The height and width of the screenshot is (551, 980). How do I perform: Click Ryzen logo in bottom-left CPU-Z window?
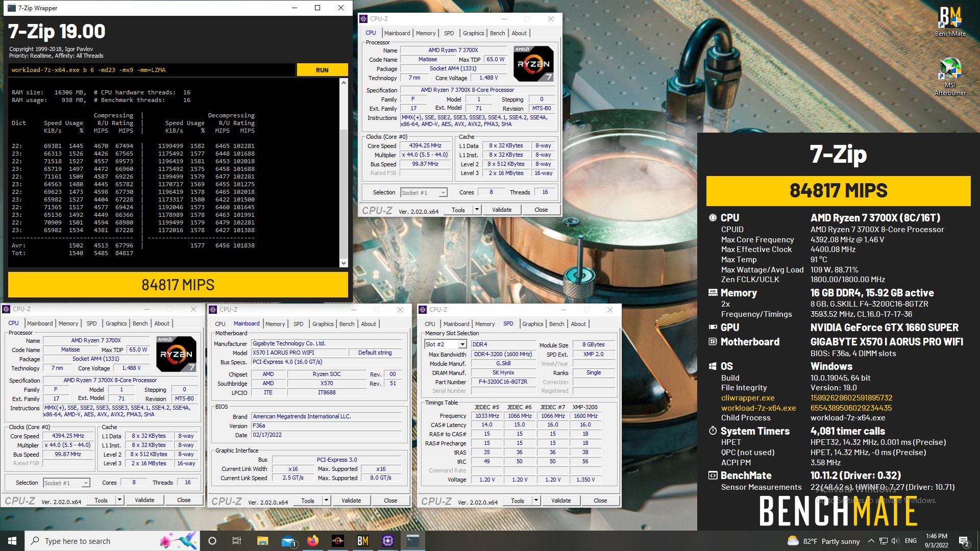[176, 354]
